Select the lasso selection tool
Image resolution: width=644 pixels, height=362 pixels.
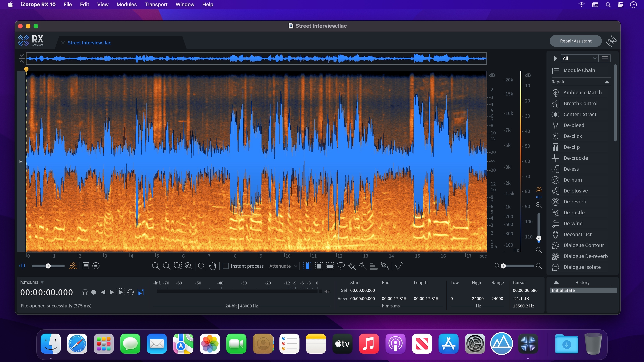click(341, 266)
